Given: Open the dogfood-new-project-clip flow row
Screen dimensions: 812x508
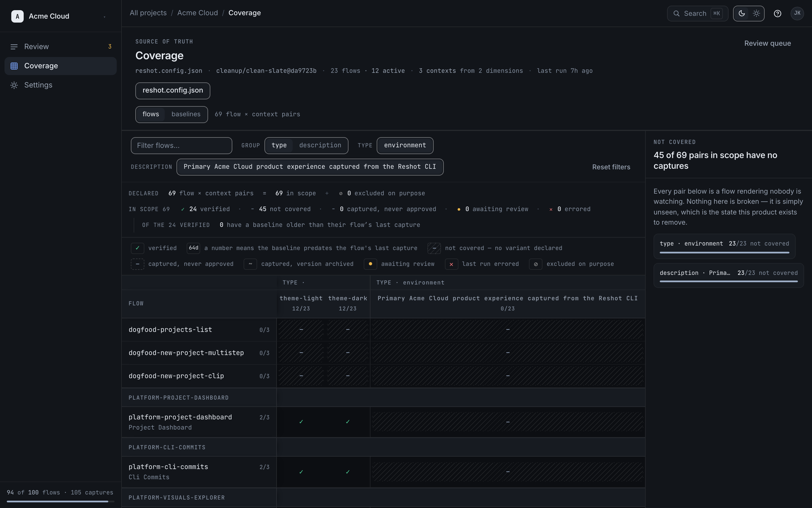Looking at the screenshot, I should (x=199, y=376).
